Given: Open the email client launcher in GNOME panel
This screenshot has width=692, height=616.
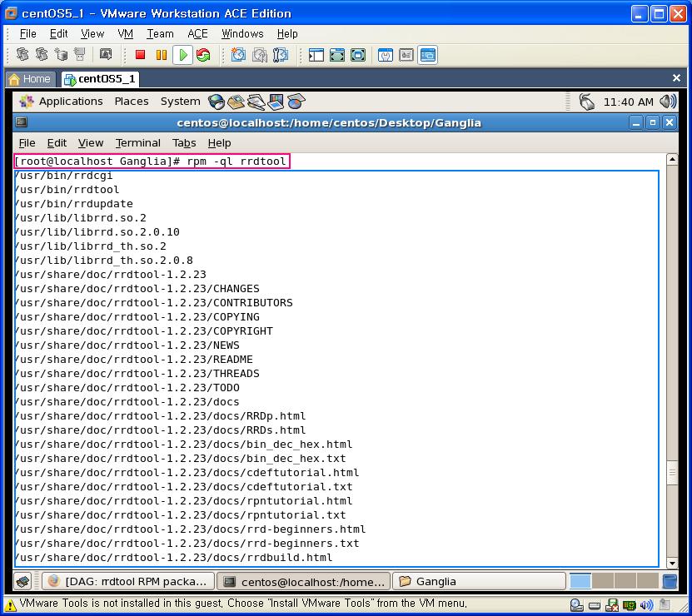Looking at the screenshot, I should pyautogui.click(x=236, y=102).
